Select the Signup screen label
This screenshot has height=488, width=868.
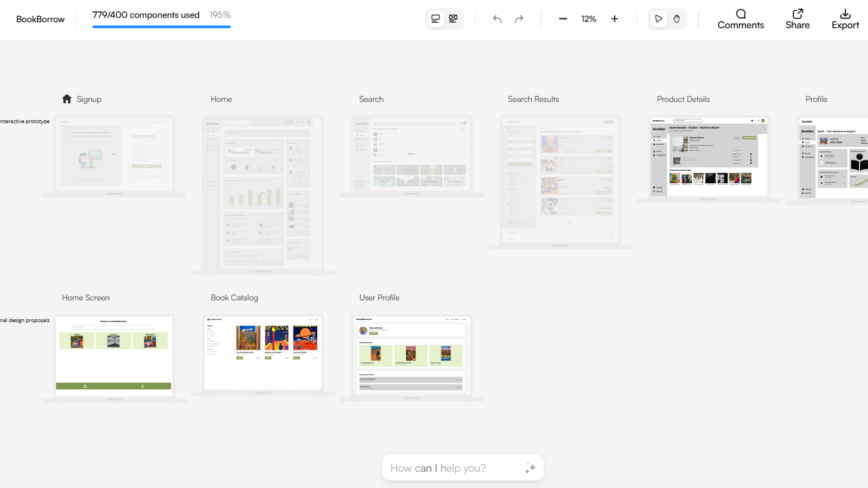tap(89, 99)
